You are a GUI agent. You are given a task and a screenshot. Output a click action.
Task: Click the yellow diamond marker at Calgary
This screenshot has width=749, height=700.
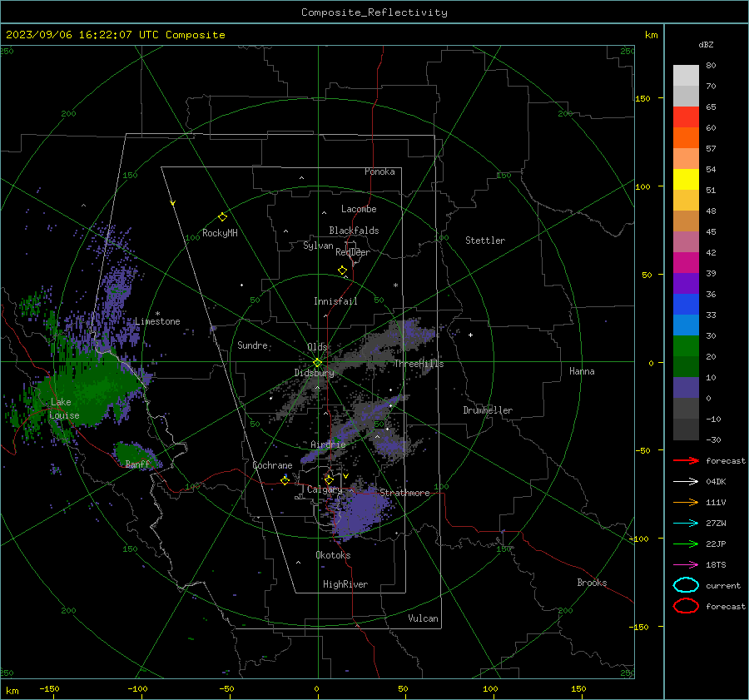(x=329, y=479)
